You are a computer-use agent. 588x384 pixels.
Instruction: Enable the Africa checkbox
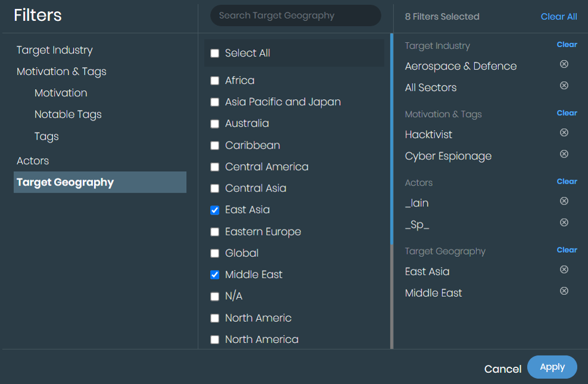pos(215,80)
